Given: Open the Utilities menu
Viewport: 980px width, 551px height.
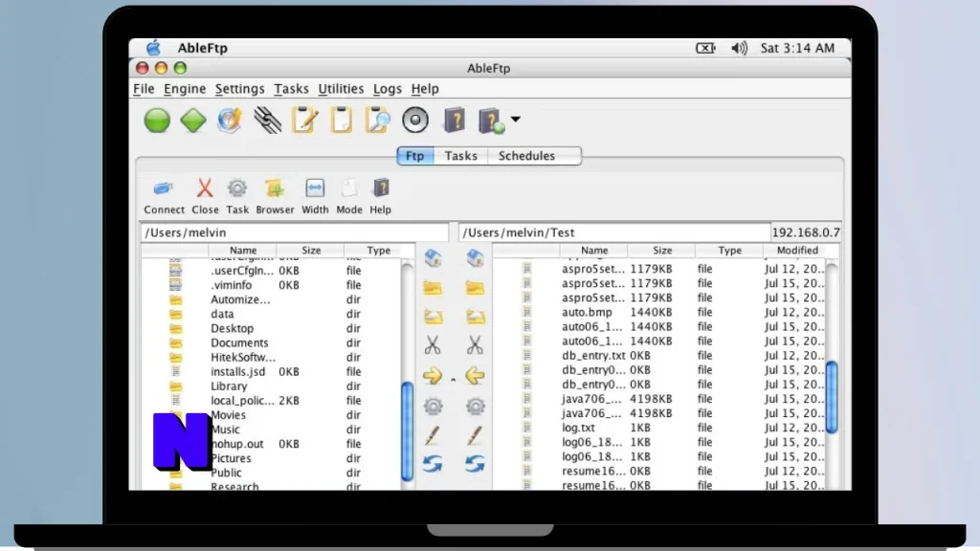Looking at the screenshot, I should (x=341, y=89).
